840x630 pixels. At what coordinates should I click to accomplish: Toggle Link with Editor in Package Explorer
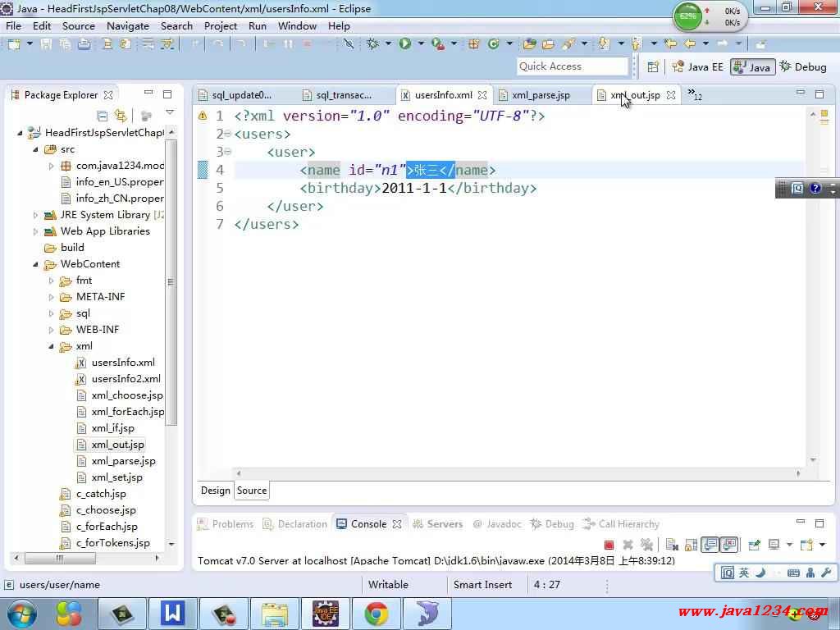click(121, 116)
